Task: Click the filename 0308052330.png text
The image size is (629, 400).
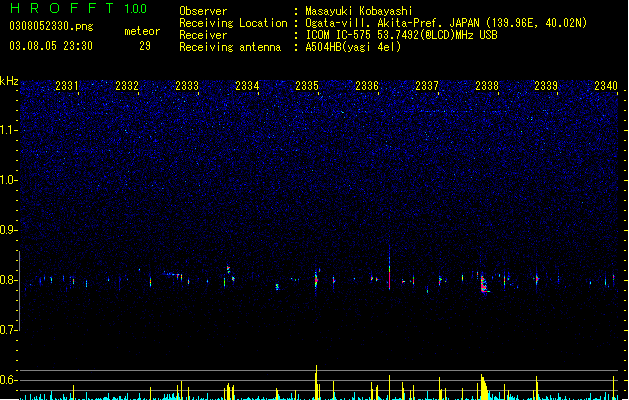Action: pyautogui.click(x=51, y=27)
